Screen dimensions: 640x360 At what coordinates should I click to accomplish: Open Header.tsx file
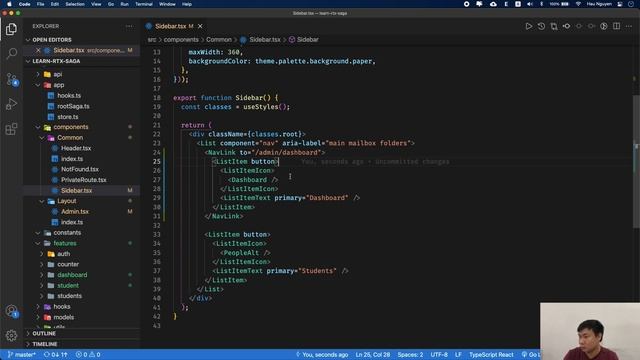pos(76,148)
